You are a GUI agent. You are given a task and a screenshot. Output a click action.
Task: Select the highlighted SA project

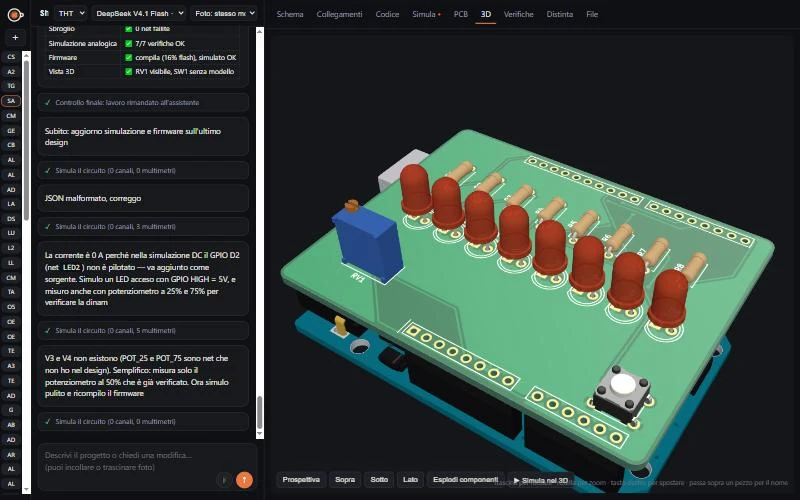click(x=11, y=101)
